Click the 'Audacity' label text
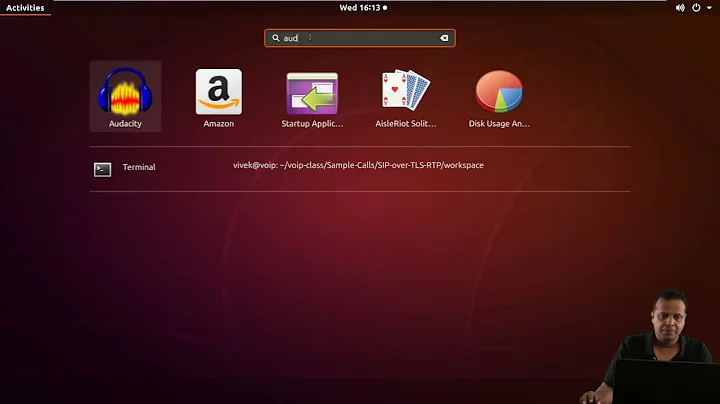The width and height of the screenshot is (720, 404). click(x=125, y=123)
